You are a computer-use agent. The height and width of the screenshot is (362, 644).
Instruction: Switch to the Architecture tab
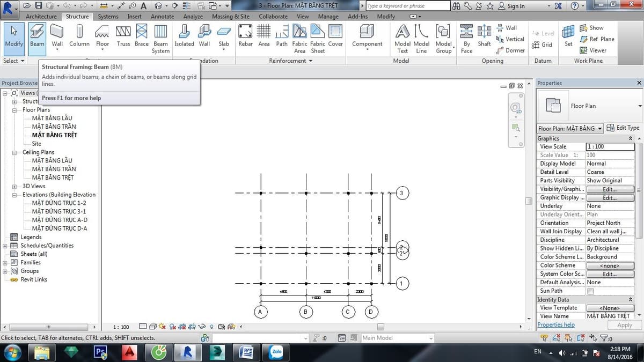[41, 17]
